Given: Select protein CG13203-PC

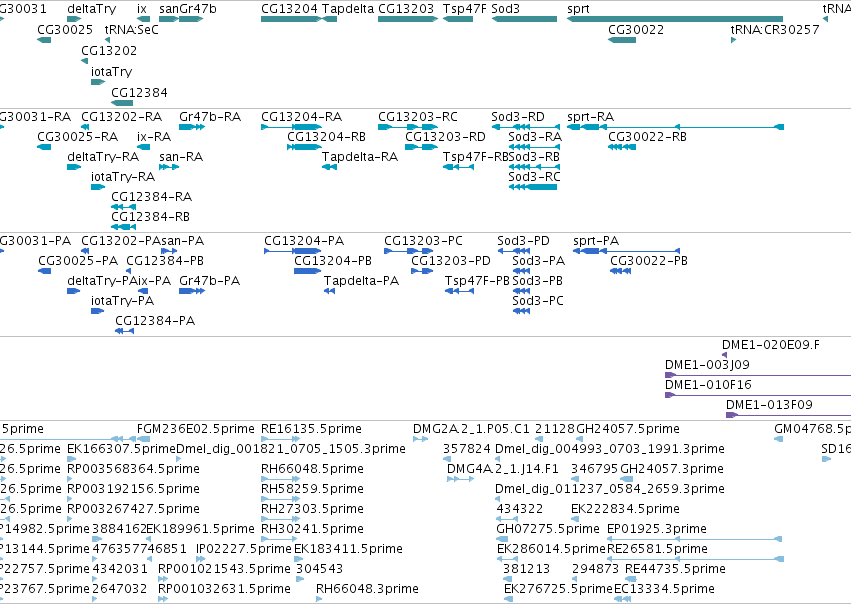Looking at the screenshot, I should pos(423,241).
